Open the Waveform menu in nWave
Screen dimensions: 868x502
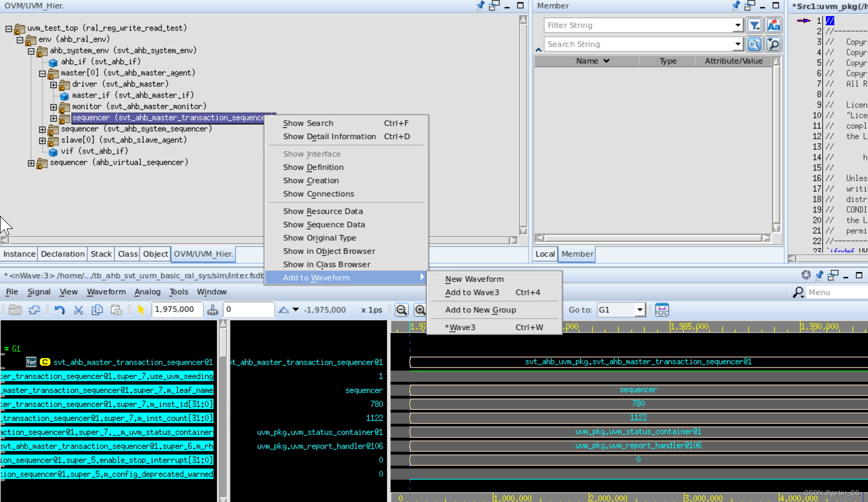(106, 292)
